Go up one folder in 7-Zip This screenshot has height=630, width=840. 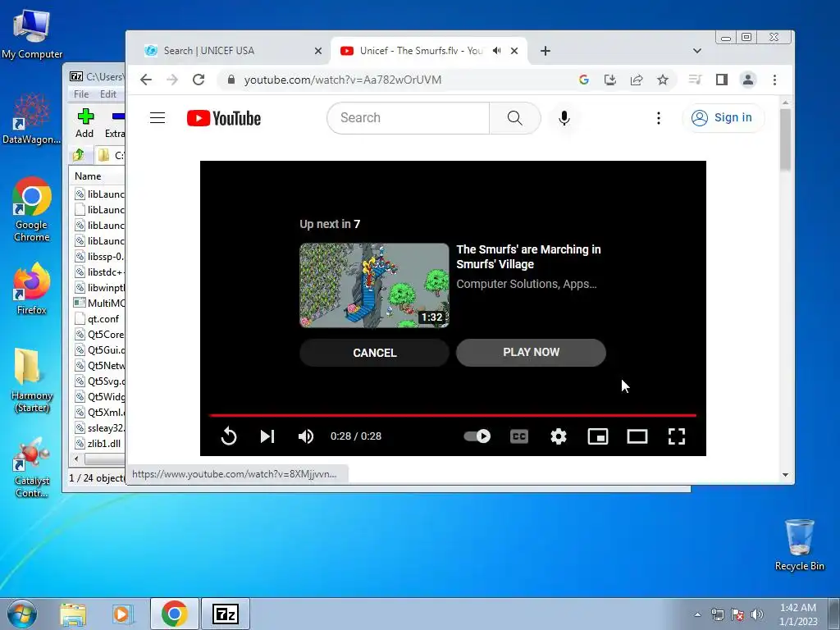point(79,155)
